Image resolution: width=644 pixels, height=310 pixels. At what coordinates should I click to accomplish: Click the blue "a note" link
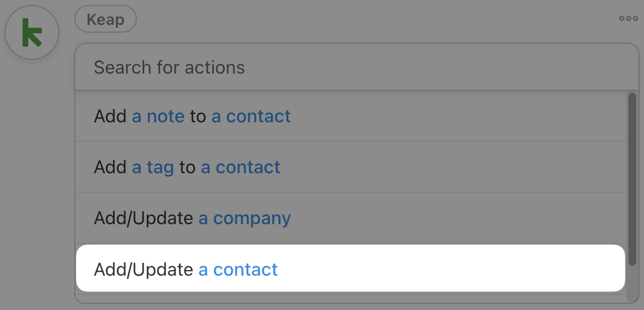pos(158,116)
